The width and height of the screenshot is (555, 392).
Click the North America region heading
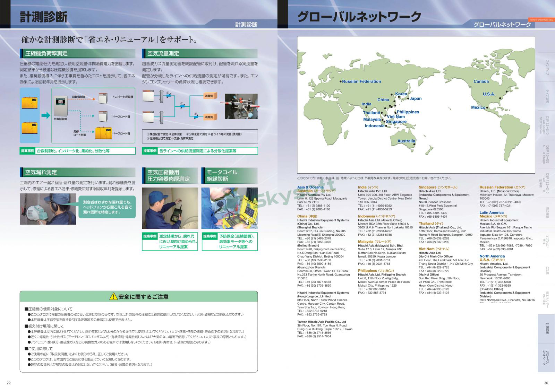point(492,256)
